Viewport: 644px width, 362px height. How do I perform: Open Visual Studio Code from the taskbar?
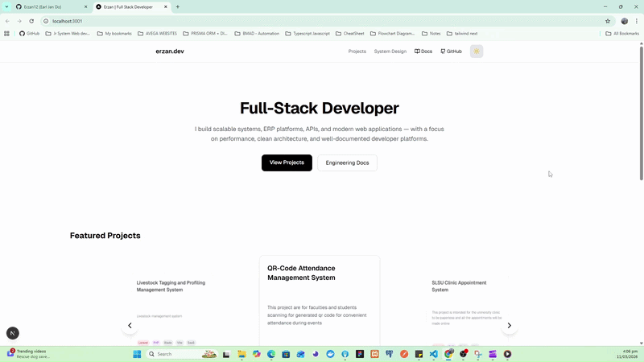pos(434,354)
